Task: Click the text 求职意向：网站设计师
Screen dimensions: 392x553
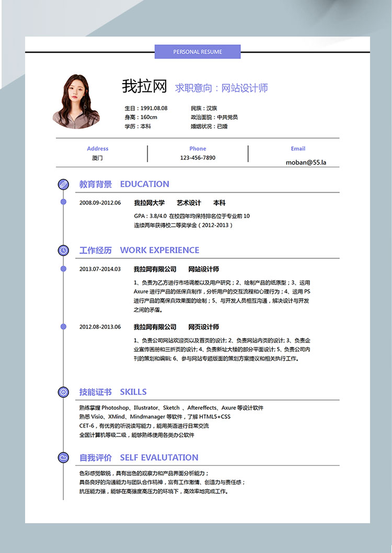Action: [222, 88]
